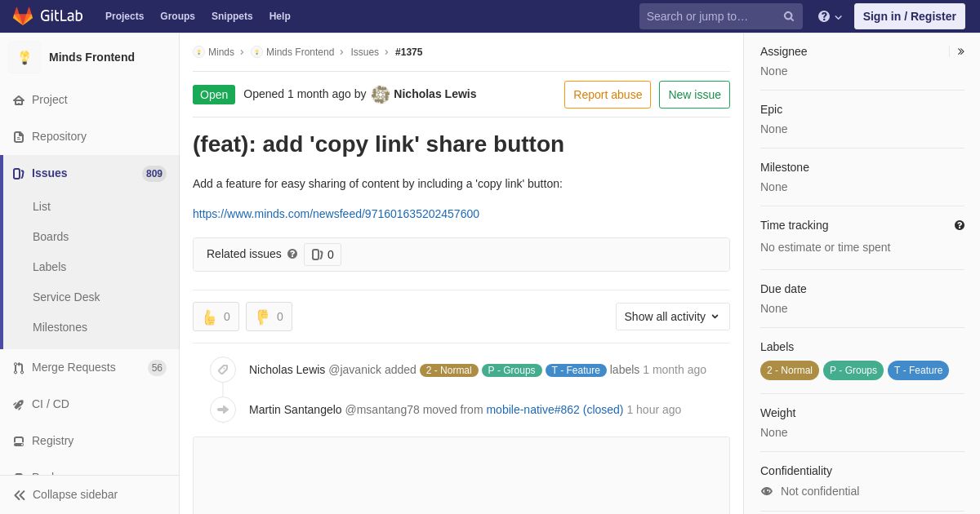The width and height of the screenshot is (980, 514).
Task: Open Labels in the Issues submenu
Action: pyautogui.click(x=49, y=267)
